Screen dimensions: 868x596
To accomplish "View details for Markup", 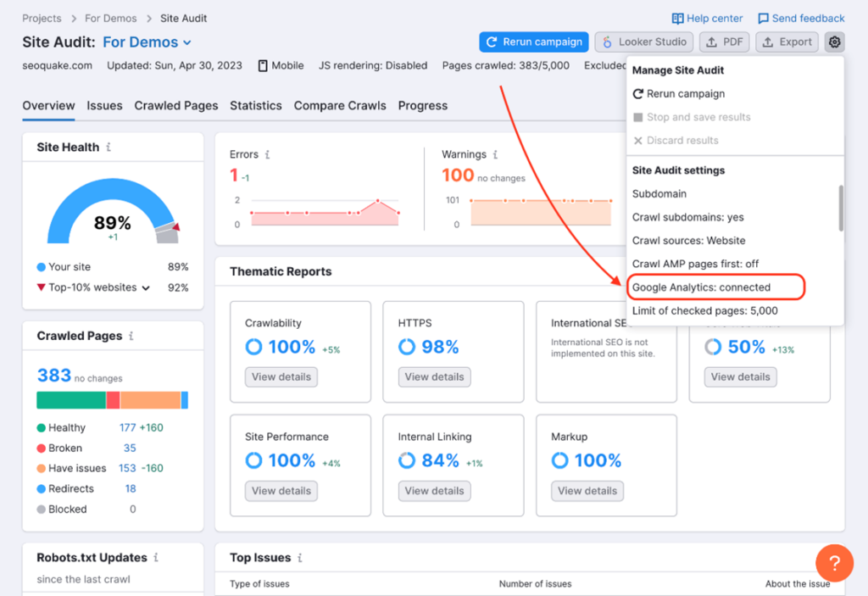I will point(587,491).
